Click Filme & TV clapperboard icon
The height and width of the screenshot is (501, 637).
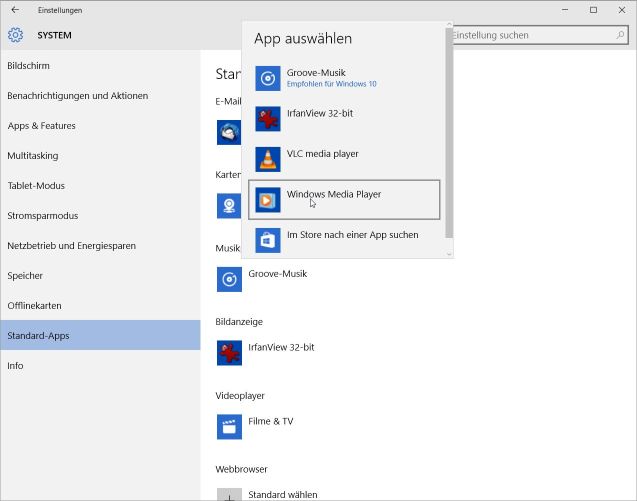click(x=229, y=427)
